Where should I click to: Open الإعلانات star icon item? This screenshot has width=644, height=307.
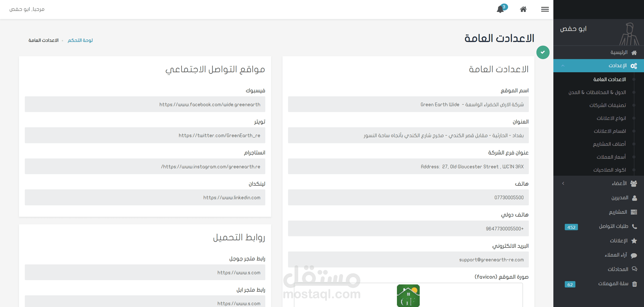[619, 241]
